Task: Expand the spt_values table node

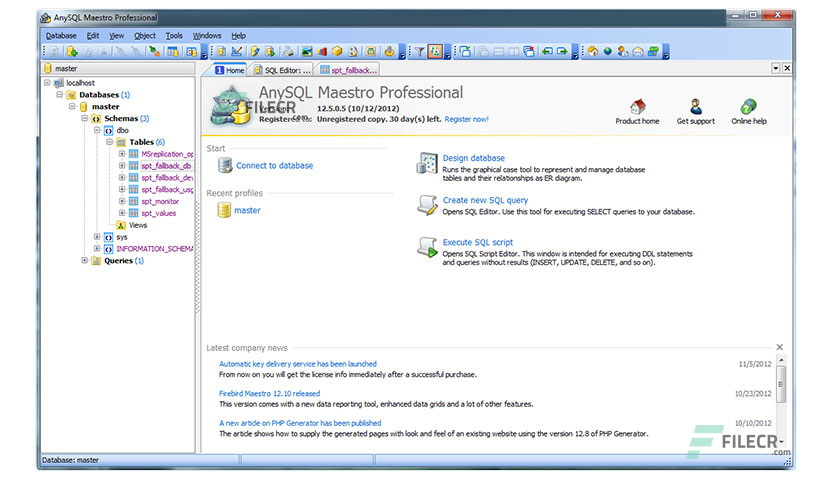Action: click(122, 213)
